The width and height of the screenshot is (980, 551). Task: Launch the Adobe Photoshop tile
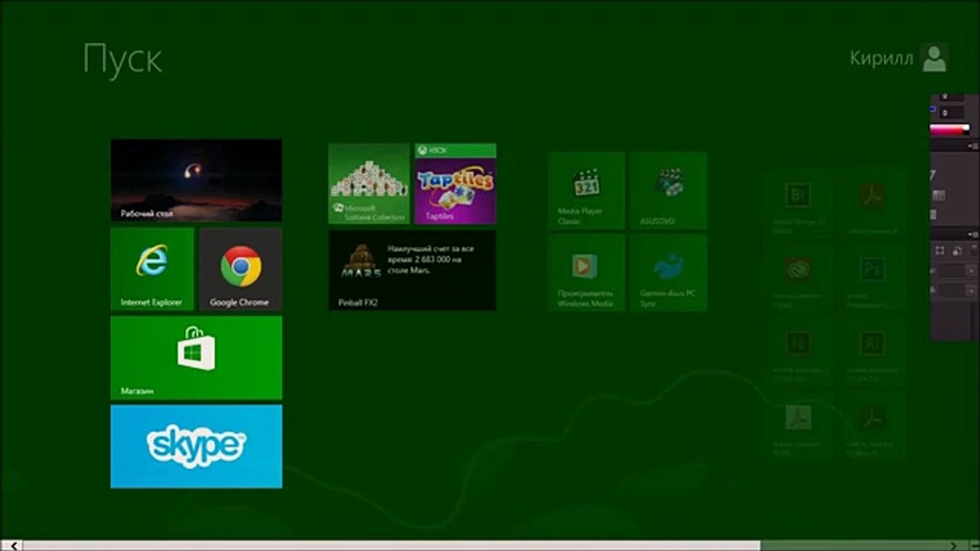coord(871,276)
